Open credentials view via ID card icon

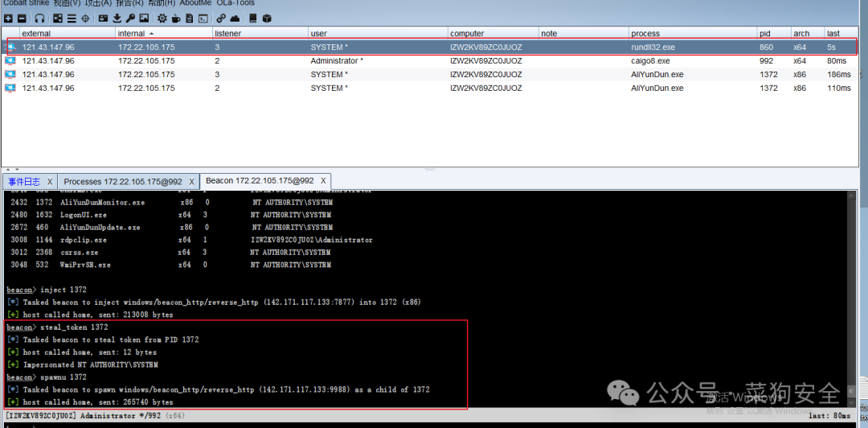click(x=104, y=19)
